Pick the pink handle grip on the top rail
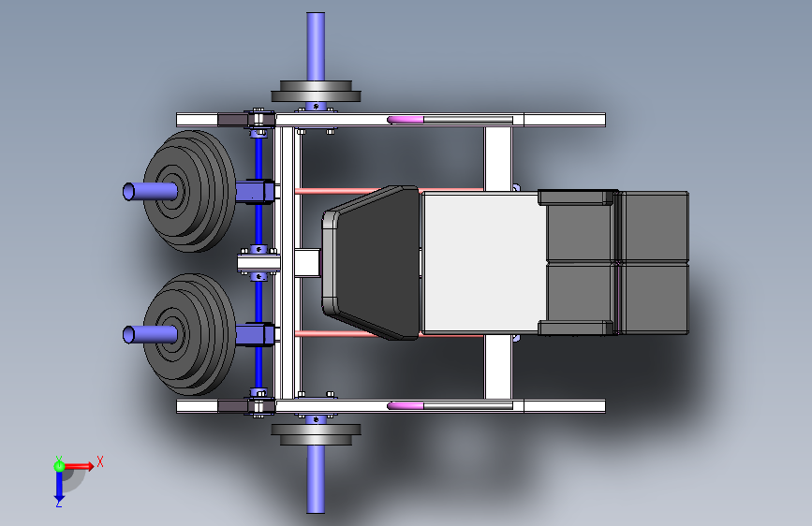This screenshot has width=812, height=526. click(x=406, y=120)
